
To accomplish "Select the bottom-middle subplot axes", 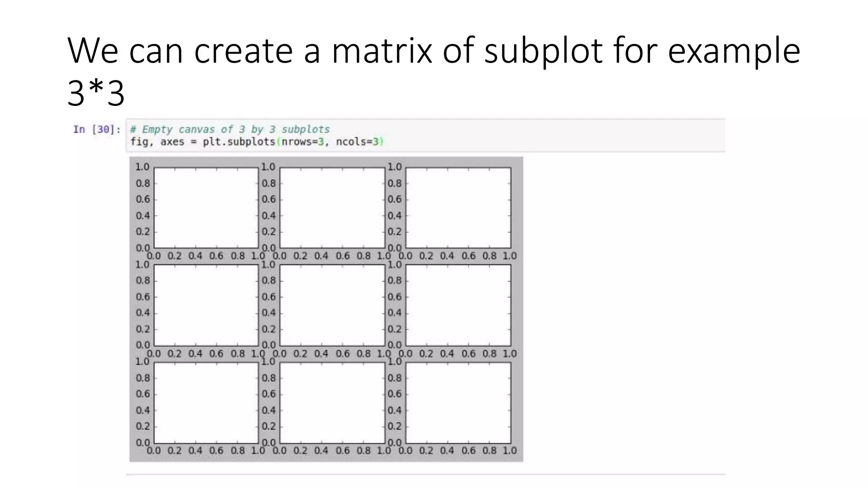I will pyautogui.click(x=332, y=403).
